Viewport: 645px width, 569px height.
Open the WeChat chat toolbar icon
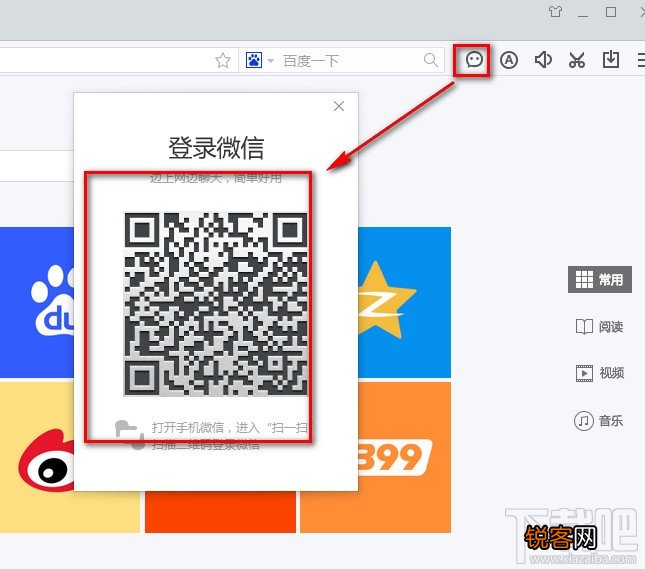(474, 60)
